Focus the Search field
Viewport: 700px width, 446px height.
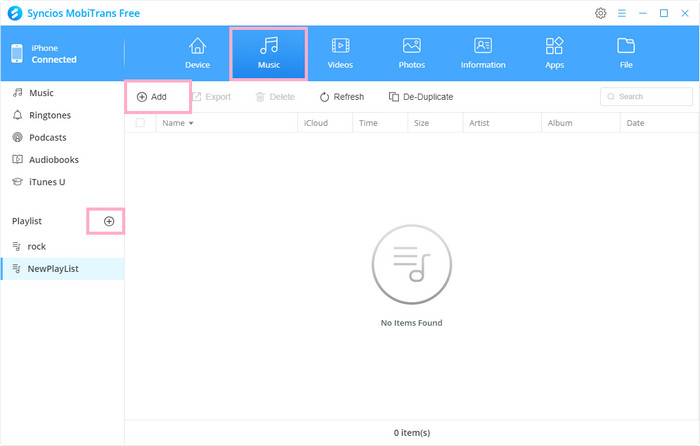[646, 96]
